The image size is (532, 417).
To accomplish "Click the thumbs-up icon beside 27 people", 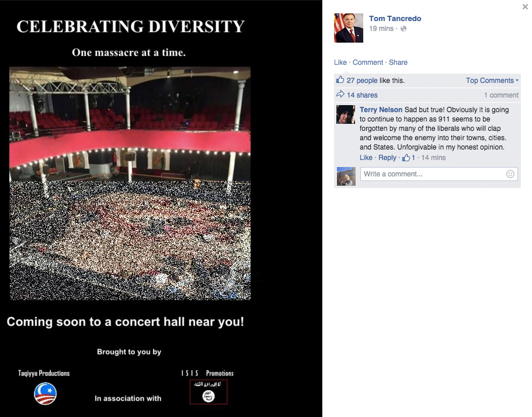I will [x=340, y=80].
